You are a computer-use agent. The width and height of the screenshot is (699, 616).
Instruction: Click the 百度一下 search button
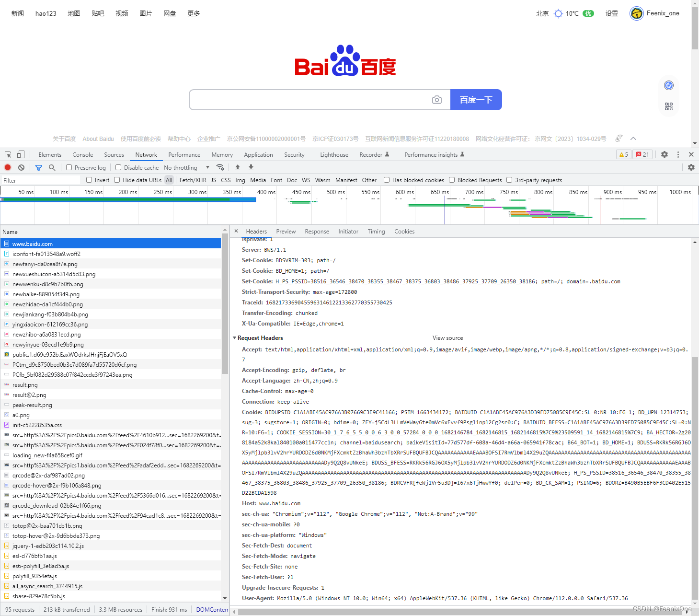(476, 100)
